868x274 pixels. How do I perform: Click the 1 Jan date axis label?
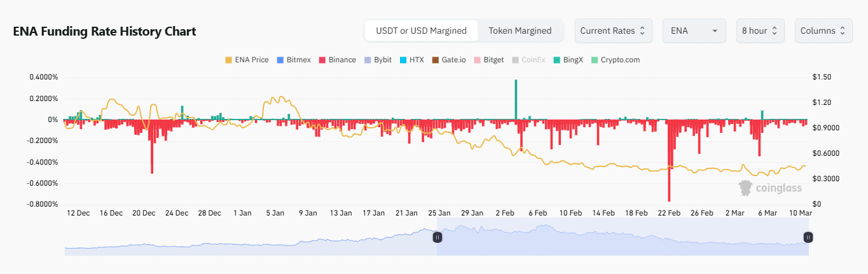click(242, 213)
